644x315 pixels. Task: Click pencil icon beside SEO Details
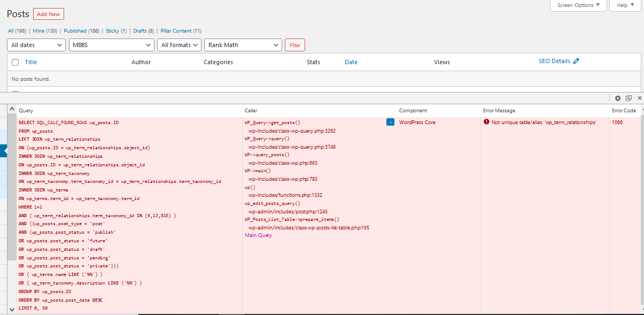[x=576, y=62]
